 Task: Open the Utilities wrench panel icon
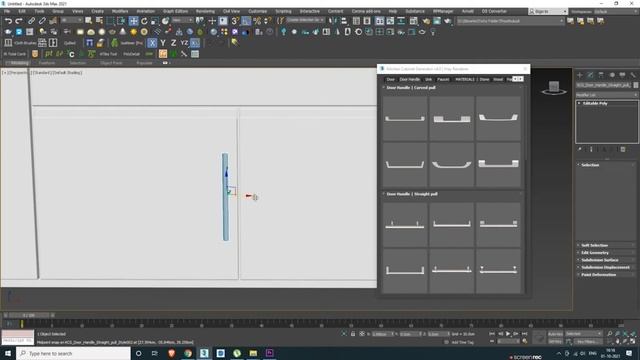[633, 75]
